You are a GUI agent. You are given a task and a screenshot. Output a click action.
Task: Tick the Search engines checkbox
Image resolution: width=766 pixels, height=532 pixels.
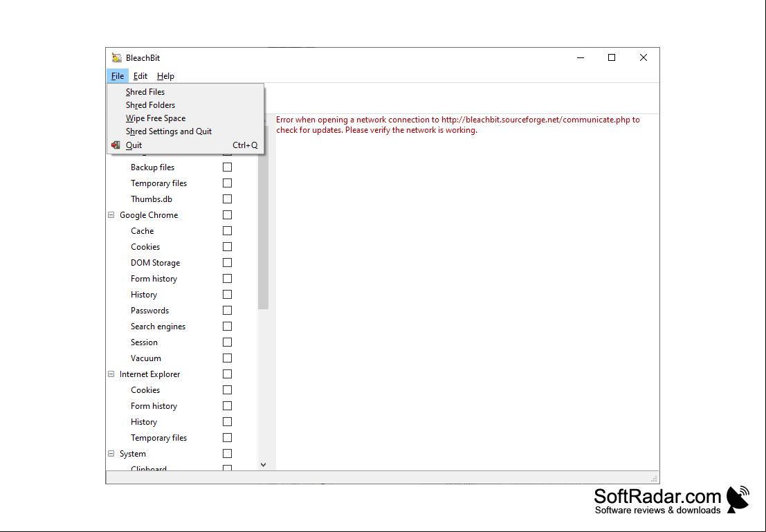pos(227,327)
